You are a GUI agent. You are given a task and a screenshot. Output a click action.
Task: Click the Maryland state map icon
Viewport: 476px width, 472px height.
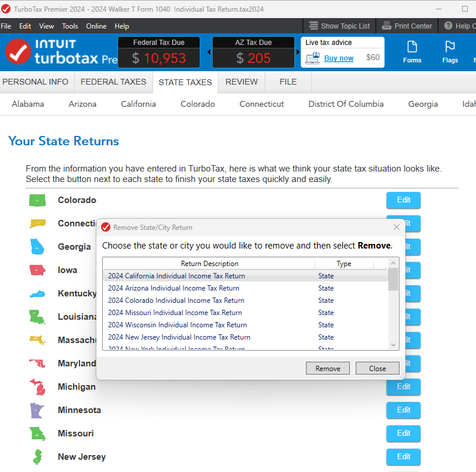37,363
